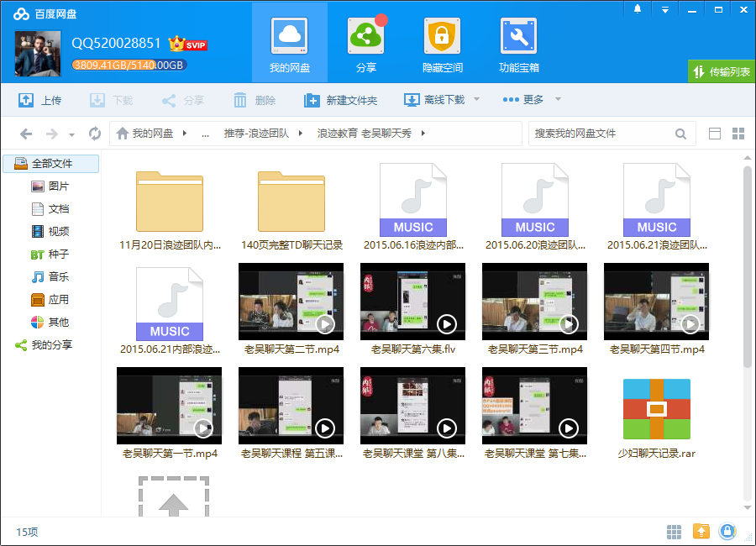Select music file 2015.06.20浪迹团队...
This screenshot has width=756, height=546.
535,207
